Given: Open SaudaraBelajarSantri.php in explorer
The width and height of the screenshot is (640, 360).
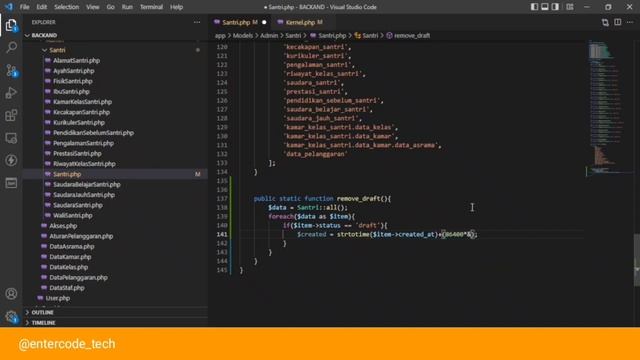Looking at the screenshot, I should point(87,184).
